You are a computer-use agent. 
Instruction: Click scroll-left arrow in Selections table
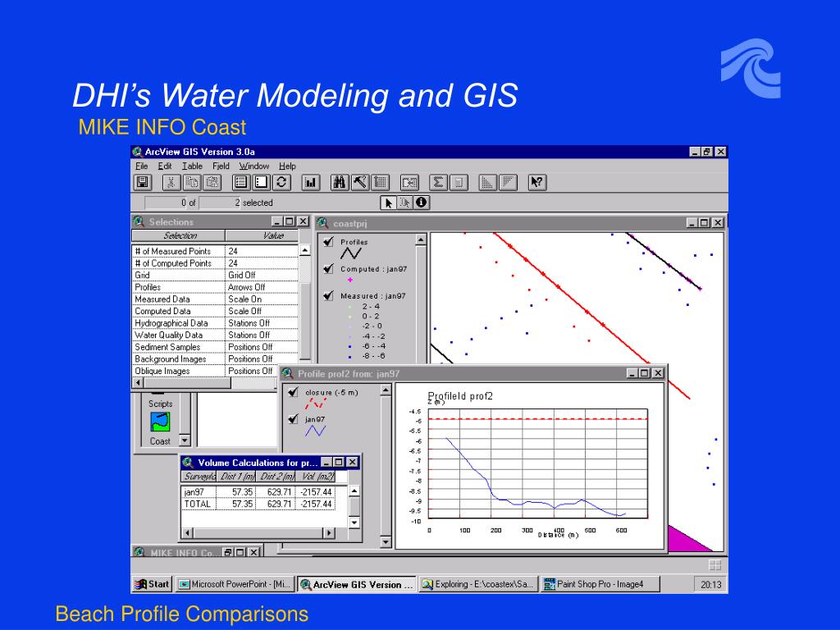tap(138, 383)
